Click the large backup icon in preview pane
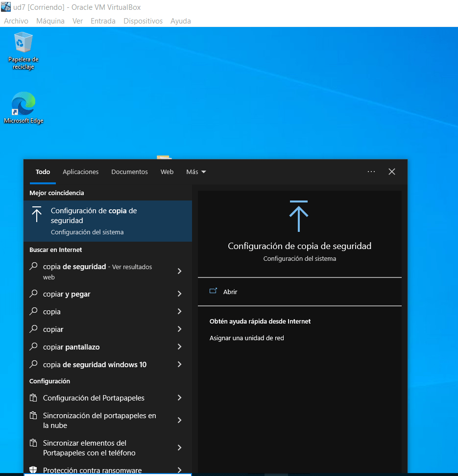This screenshot has height=476, width=458. point(299,216)
